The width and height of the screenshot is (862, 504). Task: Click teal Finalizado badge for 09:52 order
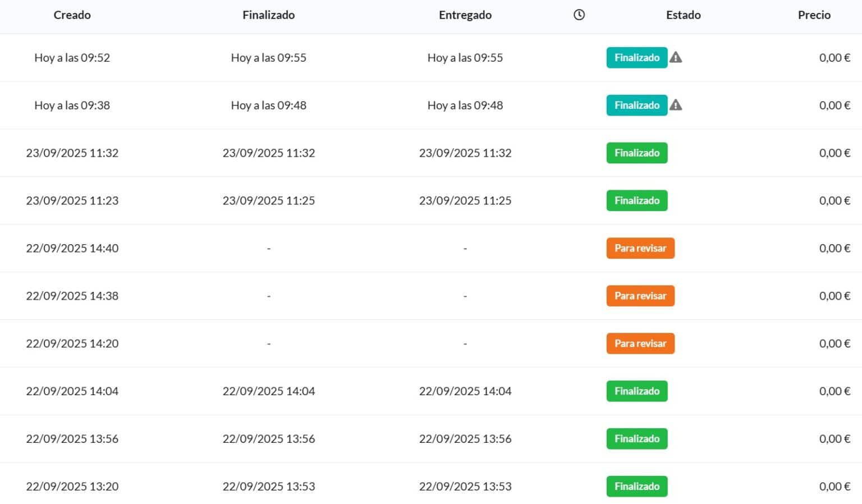[636, 58]
